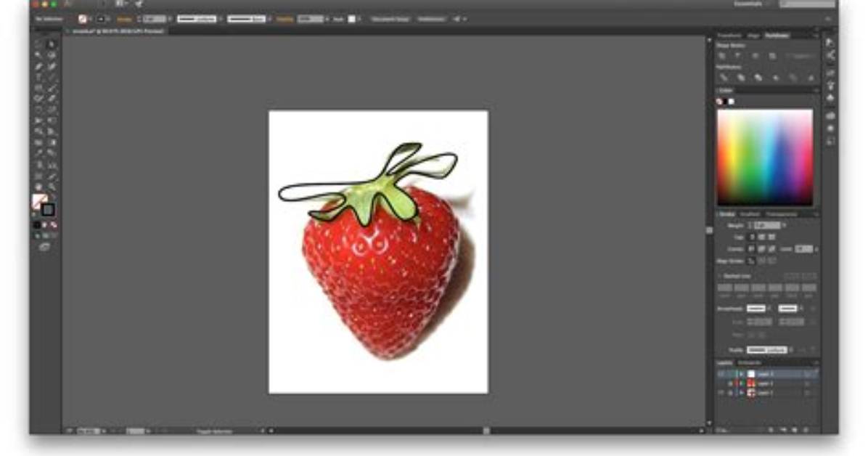868x456 pixels.
Task: Click the Stroke swatch in the toolbox
Action: (x=48, y=209)
